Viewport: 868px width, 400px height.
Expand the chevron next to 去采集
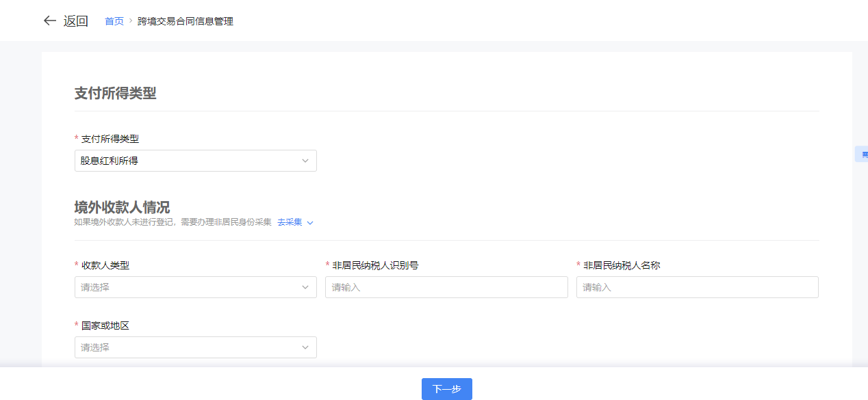click(x=310, y=223)
